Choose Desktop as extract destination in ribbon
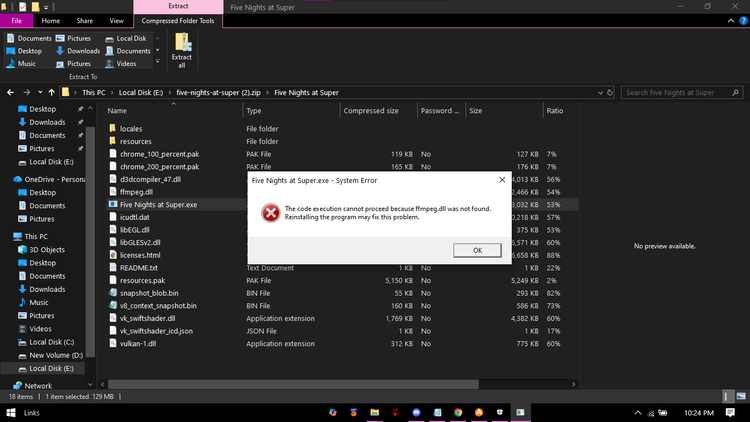The height and width of the screenshot is (422, 750). coord(24,51)
